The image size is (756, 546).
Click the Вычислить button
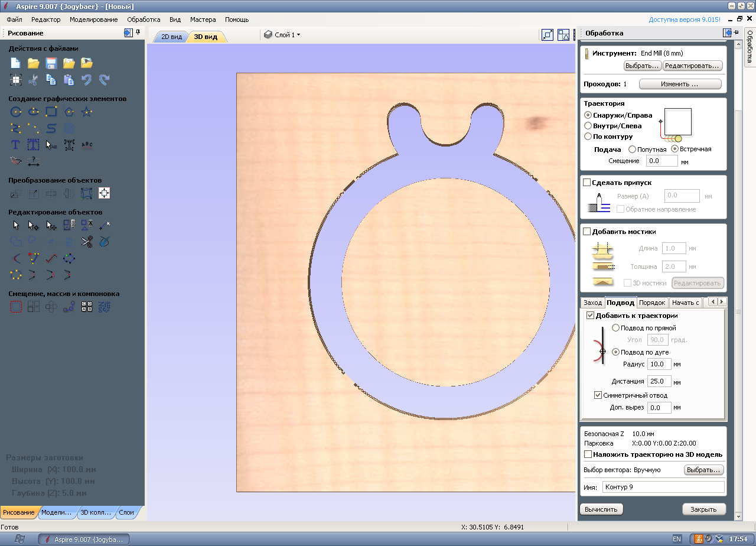[602, 509]
